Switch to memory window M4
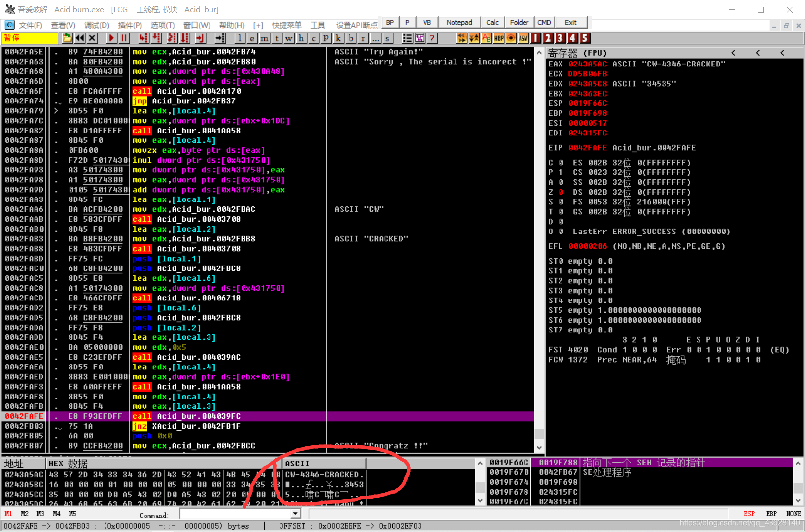 click(57, 514)
